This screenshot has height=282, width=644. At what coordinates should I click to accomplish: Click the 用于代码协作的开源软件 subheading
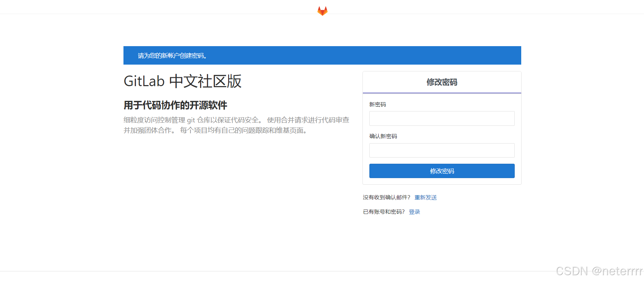coord(175,105)
